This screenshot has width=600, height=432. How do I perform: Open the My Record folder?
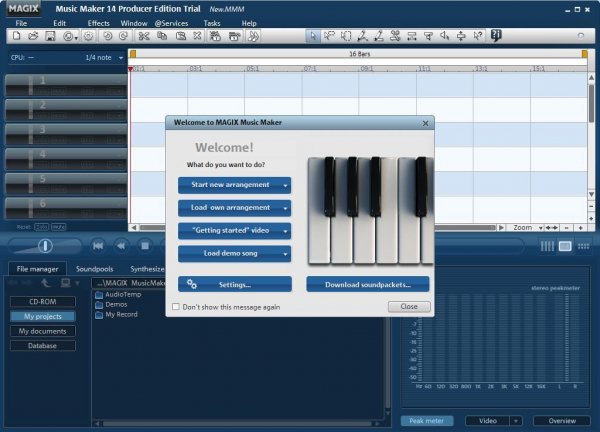pos(116,315)
